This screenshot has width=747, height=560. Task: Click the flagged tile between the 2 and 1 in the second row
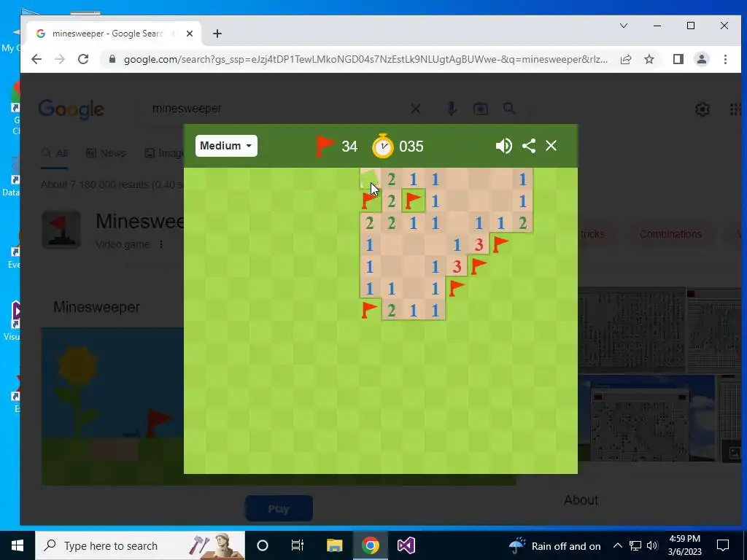pos(413,201)
